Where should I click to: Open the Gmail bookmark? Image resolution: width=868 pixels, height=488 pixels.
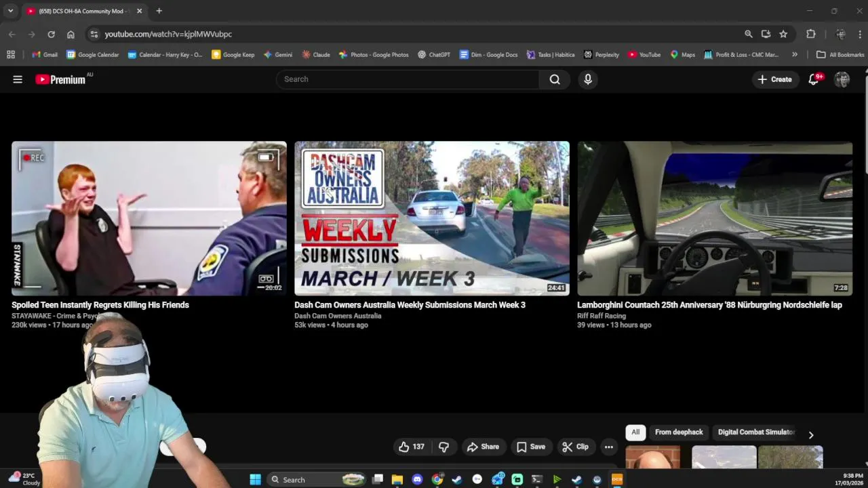tap(45, 55)
